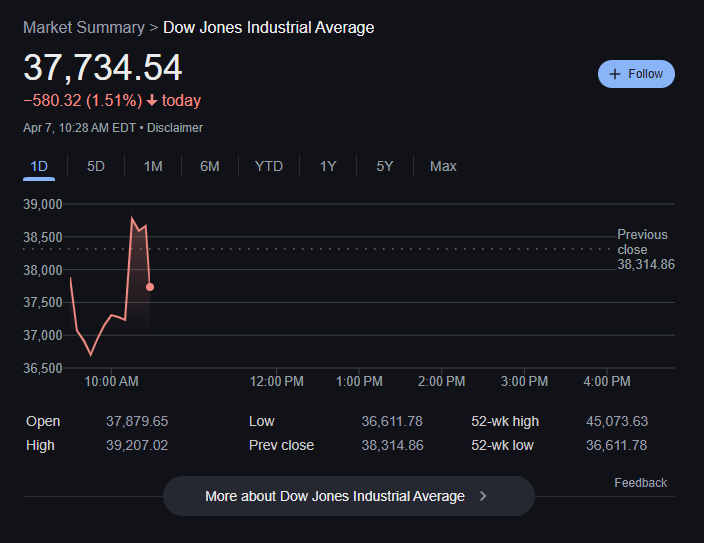704x543 pixels.
Task: Click the plus icon in Follow button
Action: coord(615,74)
